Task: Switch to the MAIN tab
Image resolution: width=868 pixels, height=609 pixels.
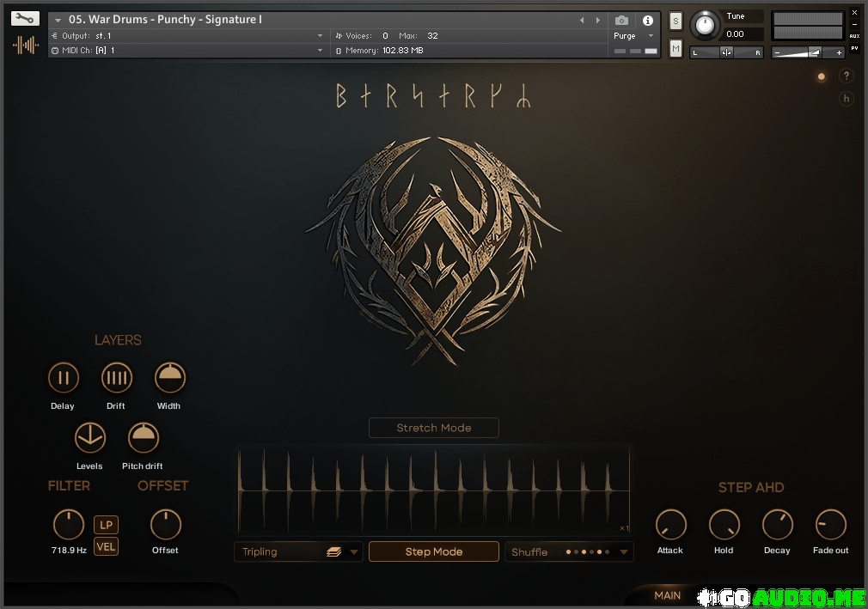Action: pos(667,595)
